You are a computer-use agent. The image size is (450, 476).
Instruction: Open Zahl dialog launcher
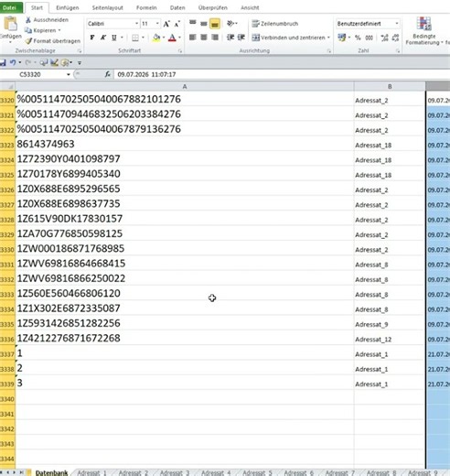(x=398, y=51)
